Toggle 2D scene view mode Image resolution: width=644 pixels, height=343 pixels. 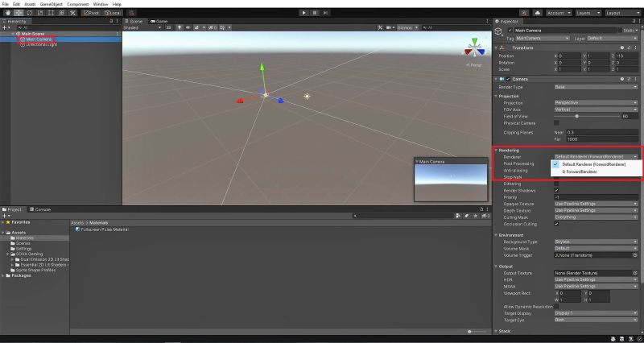[x=168, y=27]
